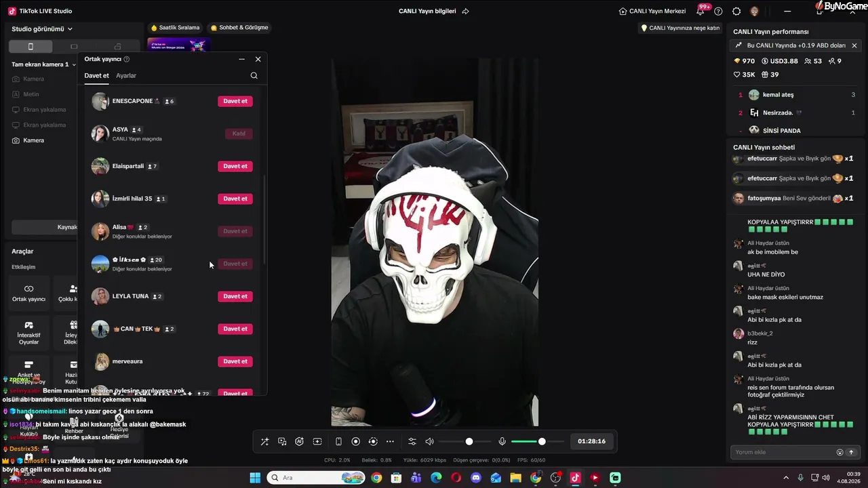
Task: Click the live duration timer 01:28:16
Action: point(592,441)
